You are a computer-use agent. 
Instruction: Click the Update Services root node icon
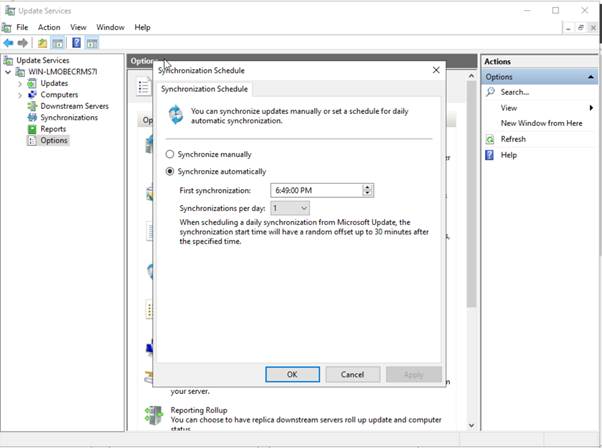pos(8,60)
